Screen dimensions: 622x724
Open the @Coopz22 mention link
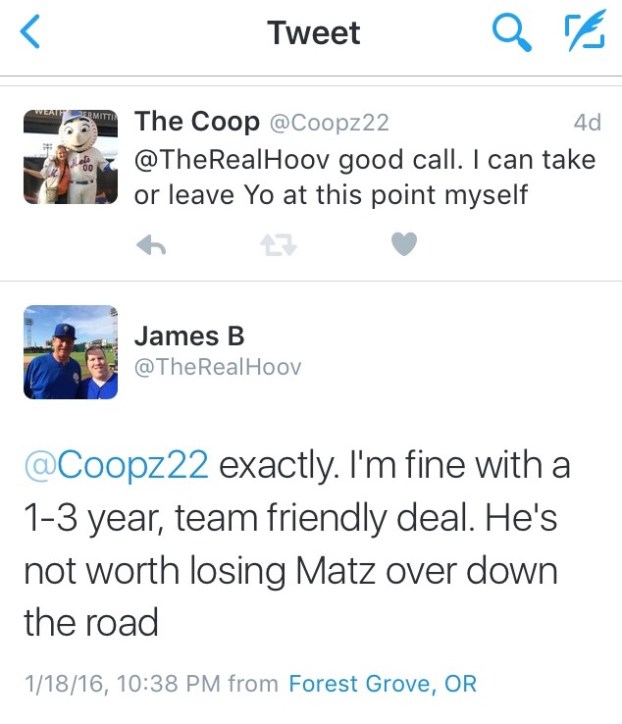[116, 465]
